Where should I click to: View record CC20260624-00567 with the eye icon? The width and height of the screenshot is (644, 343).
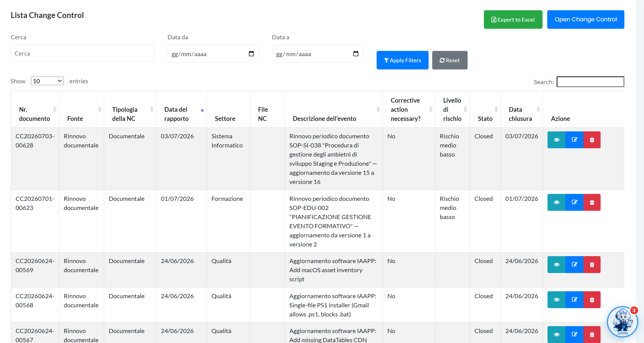tap(556, 334)
